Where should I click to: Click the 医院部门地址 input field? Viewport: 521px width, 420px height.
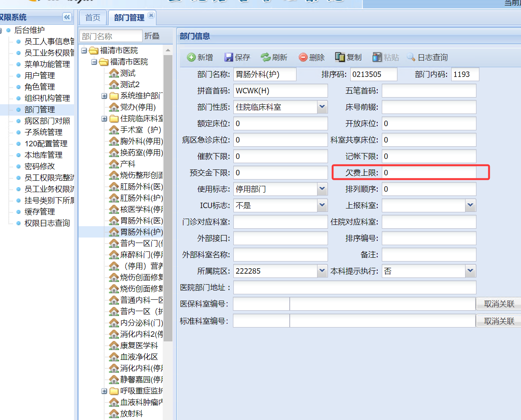click(355, 287)
